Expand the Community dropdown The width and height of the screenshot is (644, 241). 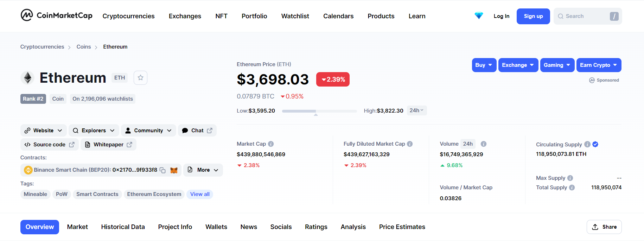click(148, 131)
